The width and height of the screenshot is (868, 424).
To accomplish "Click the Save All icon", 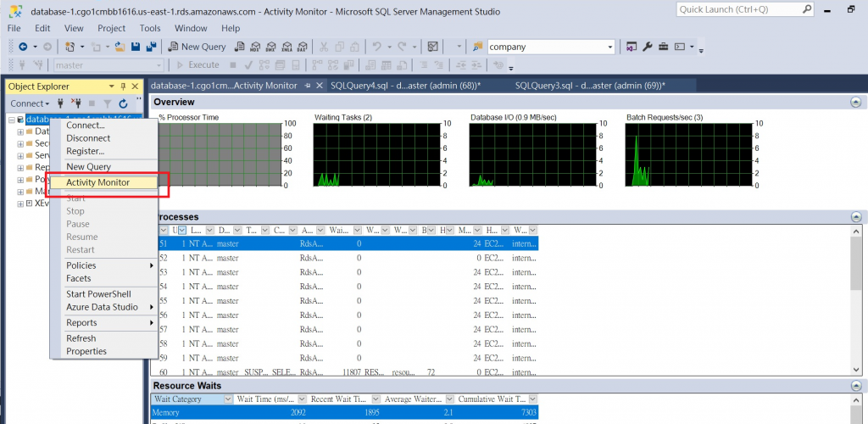I will (x=151, y=47).
